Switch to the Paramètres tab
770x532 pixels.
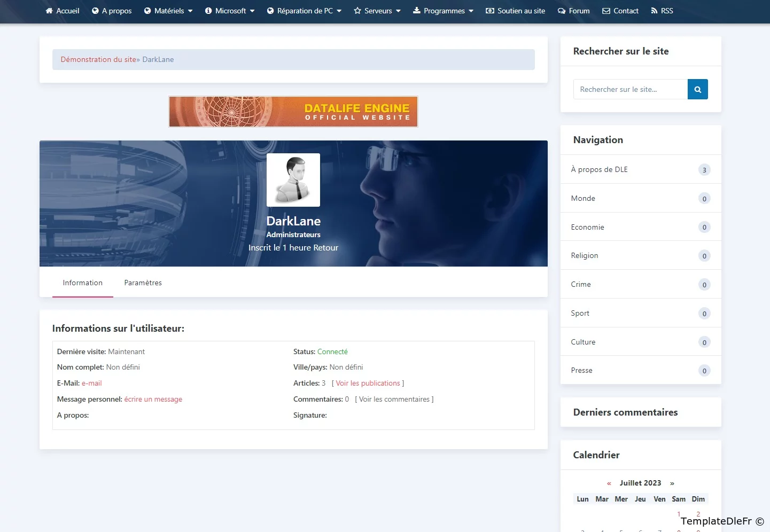[x=143, y=283]
